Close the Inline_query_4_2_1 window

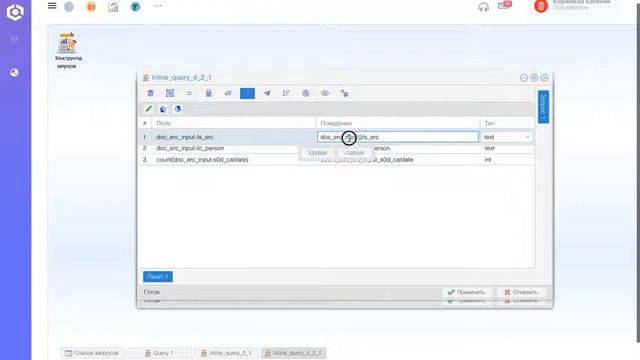click(x=544, y=78)
